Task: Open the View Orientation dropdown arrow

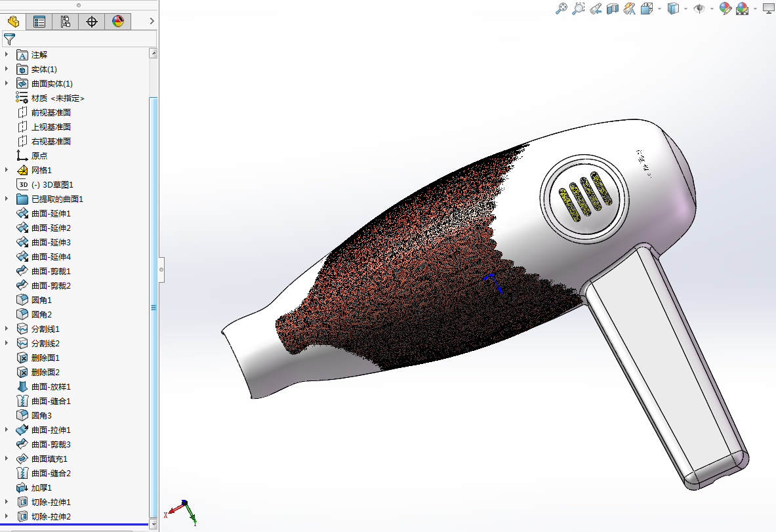Action: 659,9
